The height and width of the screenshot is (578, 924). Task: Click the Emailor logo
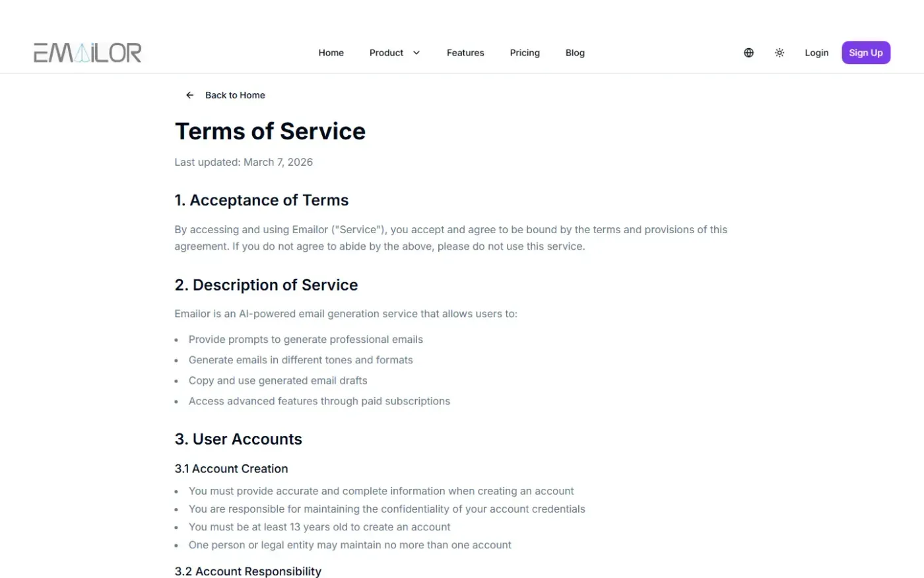click(88, 53)
